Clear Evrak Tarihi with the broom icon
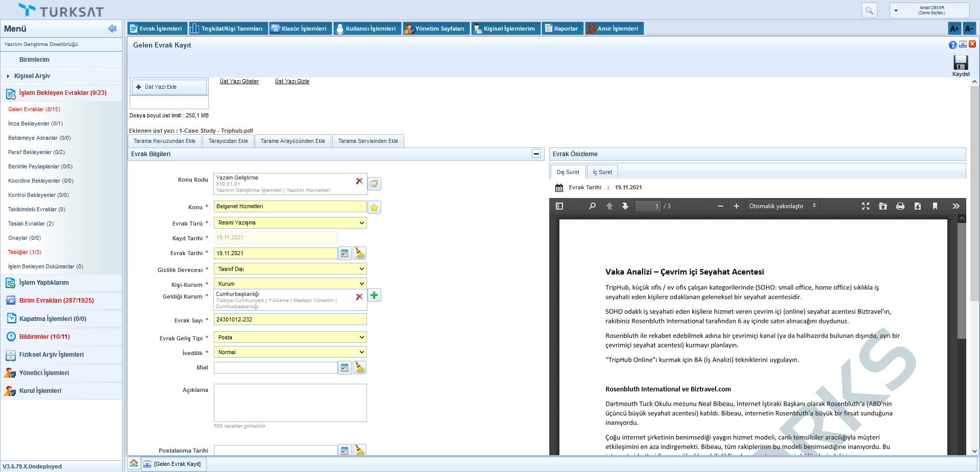Viewport: 980px width, 472px height. [360, 253]
